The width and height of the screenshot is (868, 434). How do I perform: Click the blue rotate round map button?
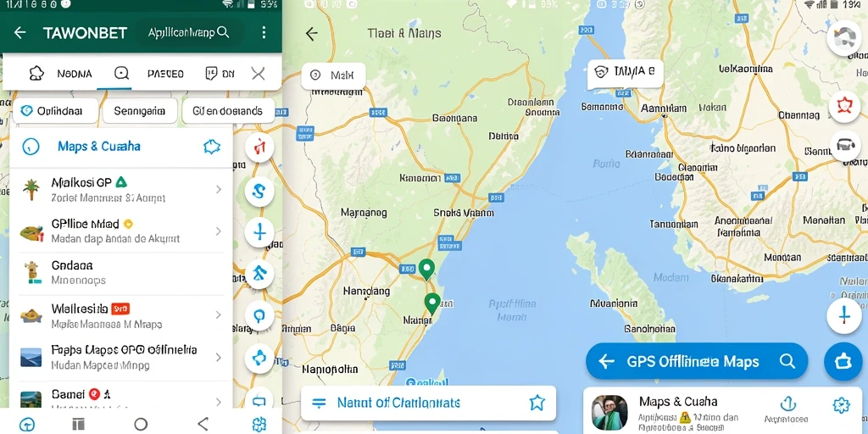259,358
